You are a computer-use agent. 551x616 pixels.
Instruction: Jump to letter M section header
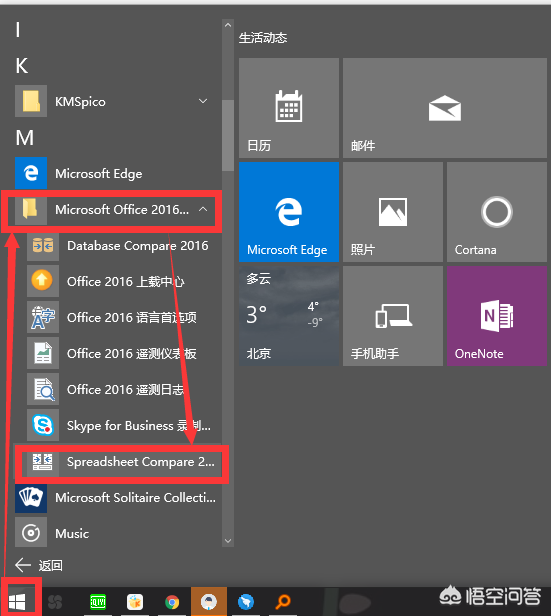click(x=24, y=138)
